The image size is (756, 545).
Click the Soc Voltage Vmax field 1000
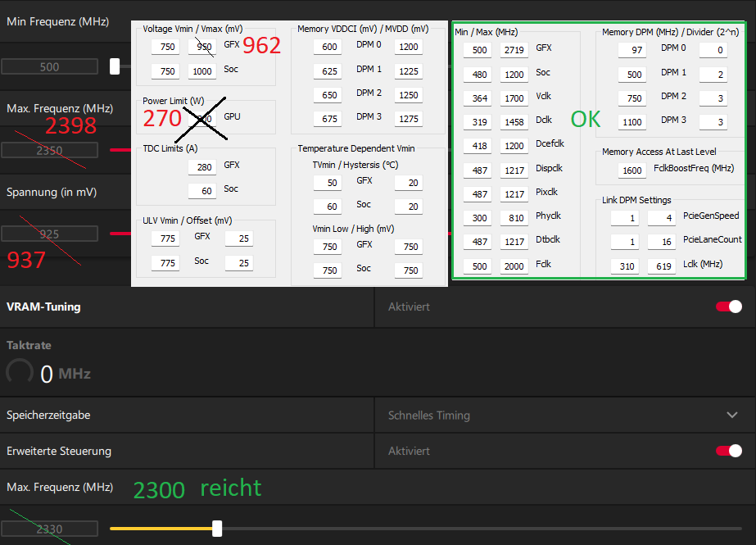202,71
